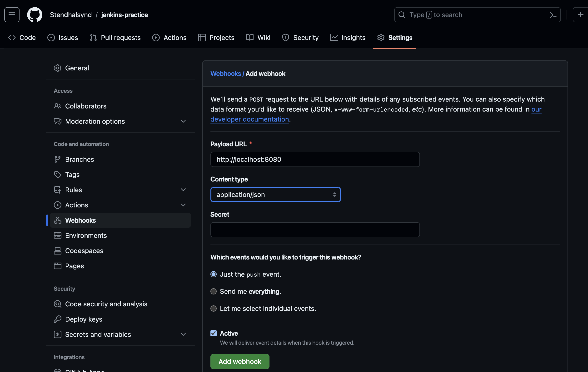Click the Actions tab play icon
The image size is (588, 372).
[x=156, y=38]
